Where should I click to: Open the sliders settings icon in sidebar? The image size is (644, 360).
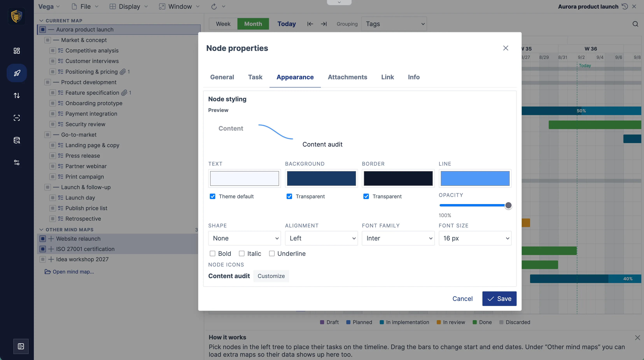tap(17, 163)
